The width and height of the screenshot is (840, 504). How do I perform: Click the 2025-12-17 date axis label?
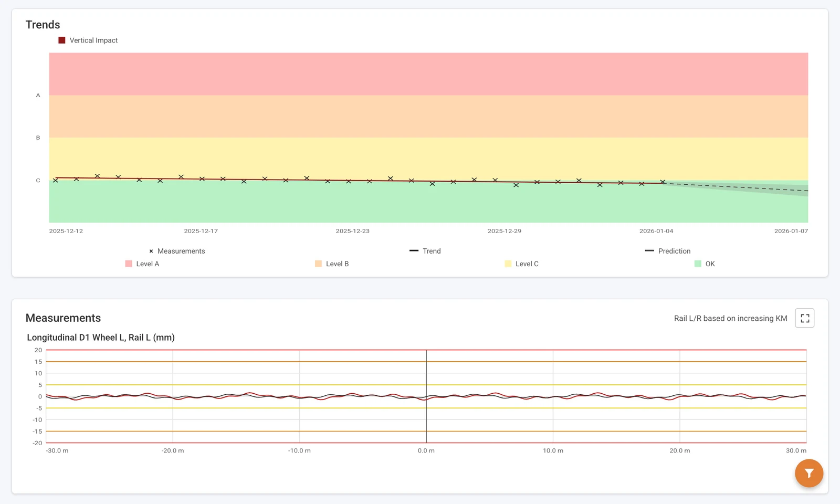[x=201, y=231]
